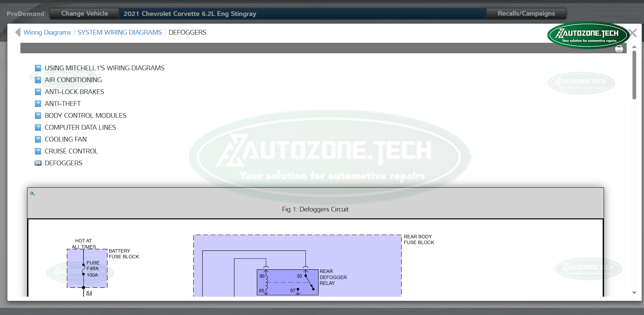The width and height of the screenshot is (644, 315).
Task: Open the Wiring Diagrams breadcrumb link
Action: (47, 32)
